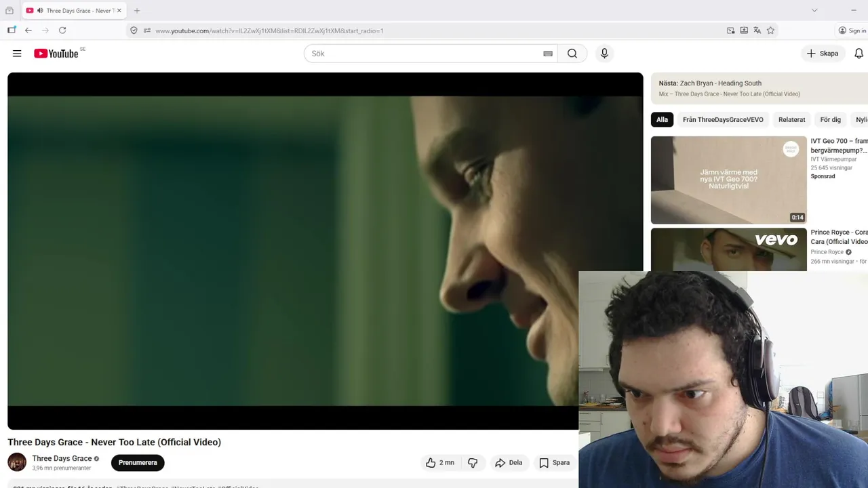Click the "Sponsrad" label
Viewport: 868px width, 488px height.
point(823,176)
